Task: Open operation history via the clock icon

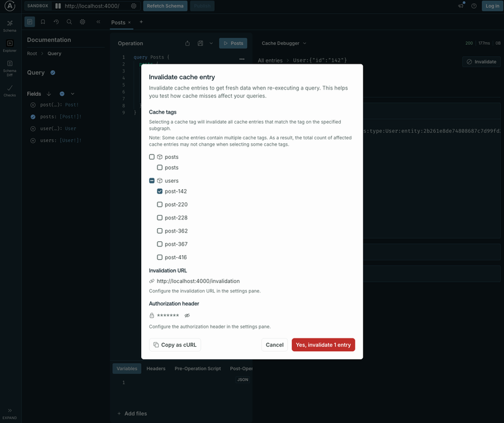Action: coord(56,21)
